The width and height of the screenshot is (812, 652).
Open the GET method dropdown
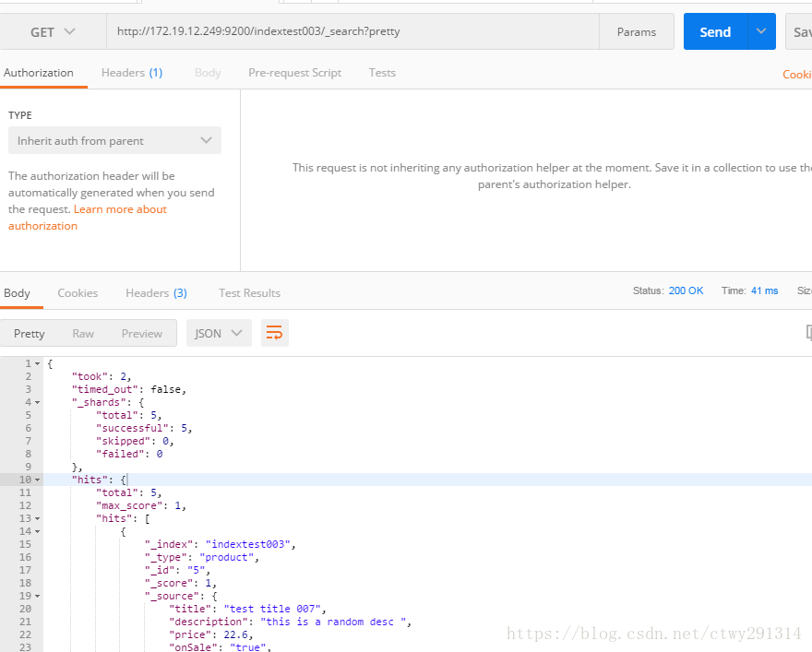click(53, 32)
